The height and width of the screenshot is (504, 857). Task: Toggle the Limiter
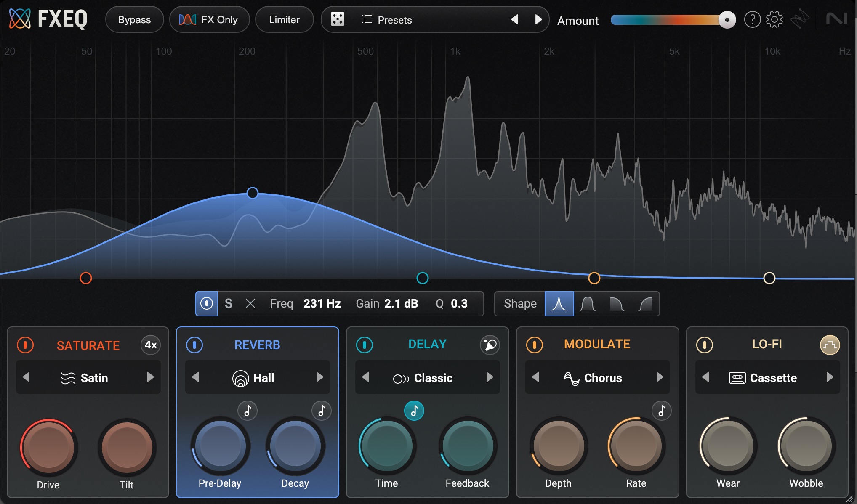[284, 19]
